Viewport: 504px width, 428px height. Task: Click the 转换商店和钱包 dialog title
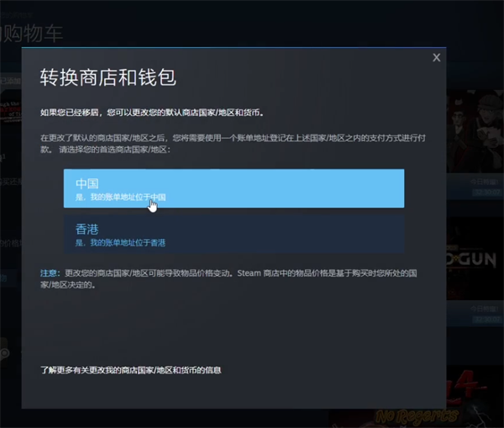[x=108, y=77]
